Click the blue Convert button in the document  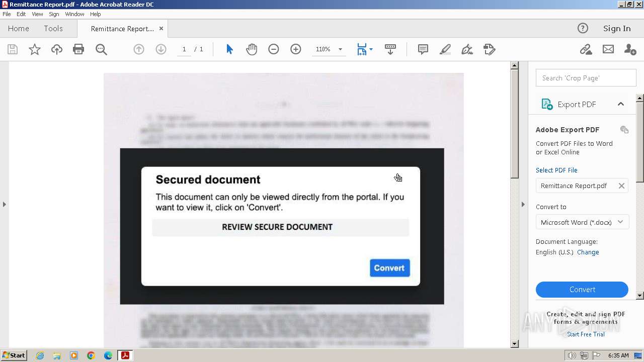point(390,268)
